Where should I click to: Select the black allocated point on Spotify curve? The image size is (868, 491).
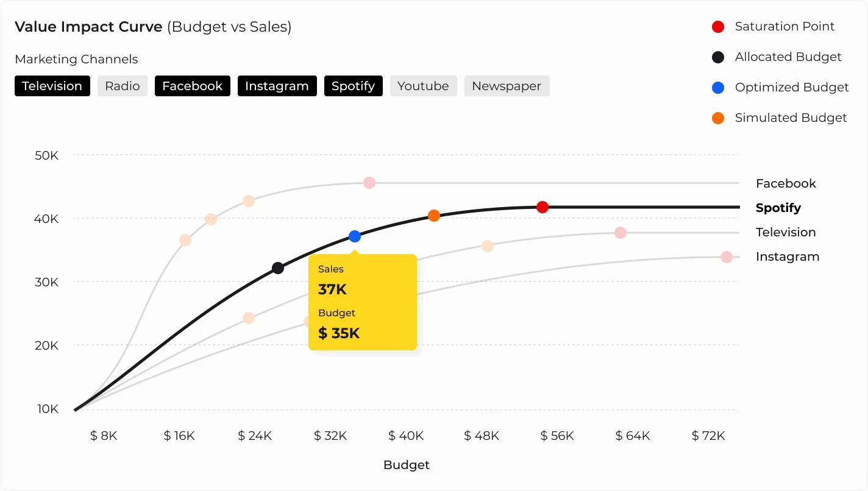[x=278, y=268]
